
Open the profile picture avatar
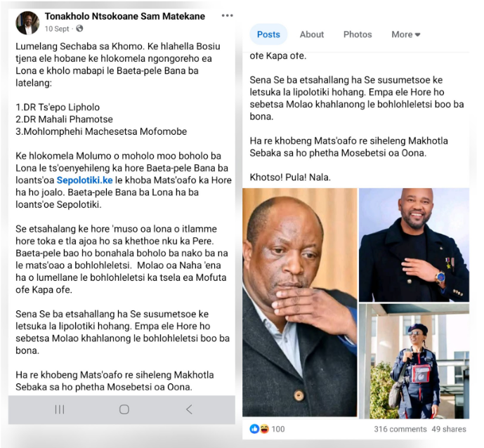27,23
